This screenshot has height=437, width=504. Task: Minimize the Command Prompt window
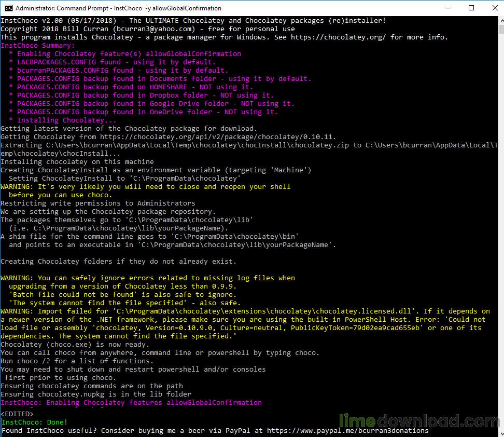[x=448, y=8]
